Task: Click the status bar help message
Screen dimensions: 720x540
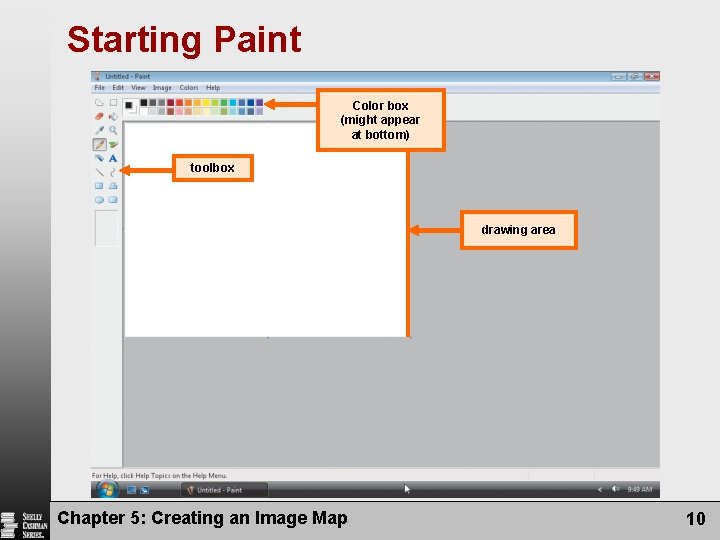Action: [159, 476]
